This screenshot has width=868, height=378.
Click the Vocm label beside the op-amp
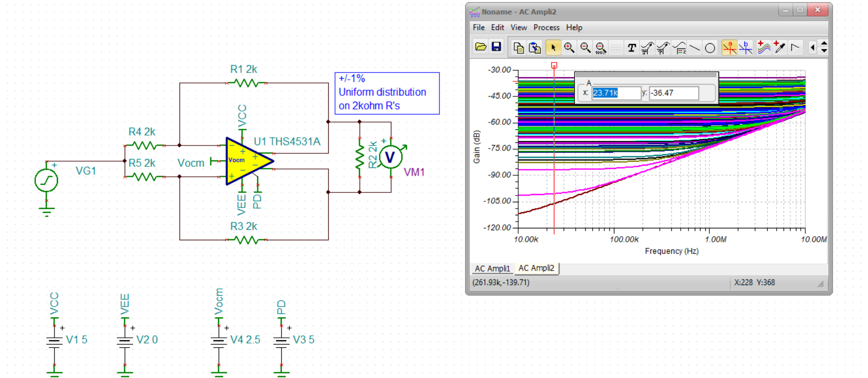191,163
